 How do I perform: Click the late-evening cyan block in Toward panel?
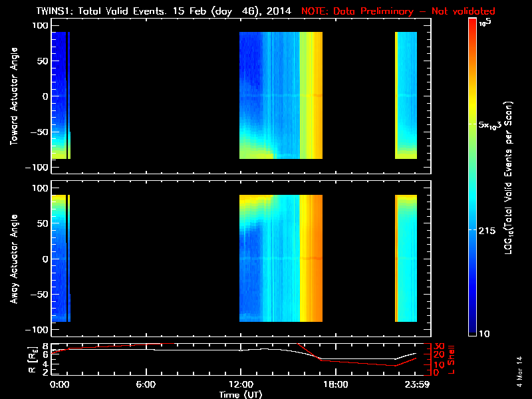coord(406,95)
